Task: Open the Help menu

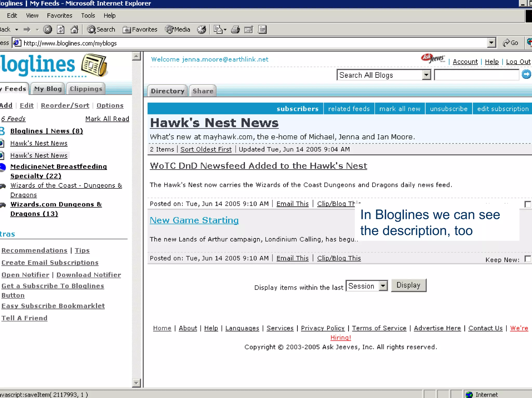Action: tap(110, 16)
